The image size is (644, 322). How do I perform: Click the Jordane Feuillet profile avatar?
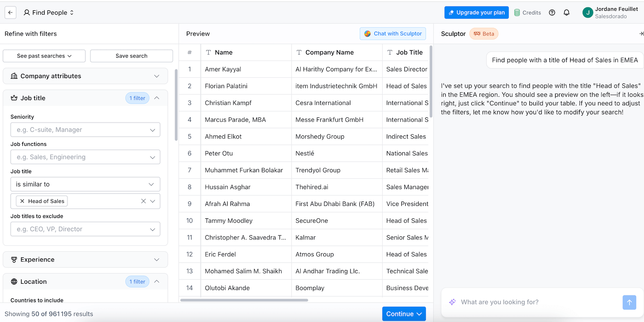point(587,12)
